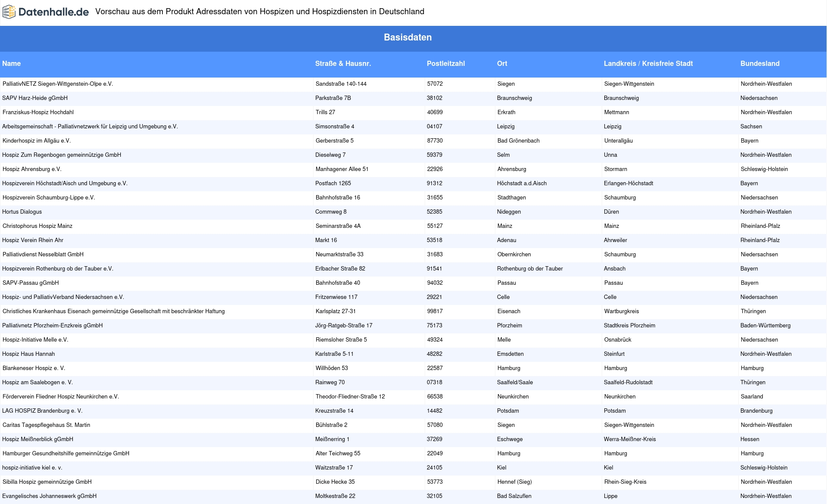
Task: Select Christliches Krankenhaus Eisenach entry
Action: (113, 311)
